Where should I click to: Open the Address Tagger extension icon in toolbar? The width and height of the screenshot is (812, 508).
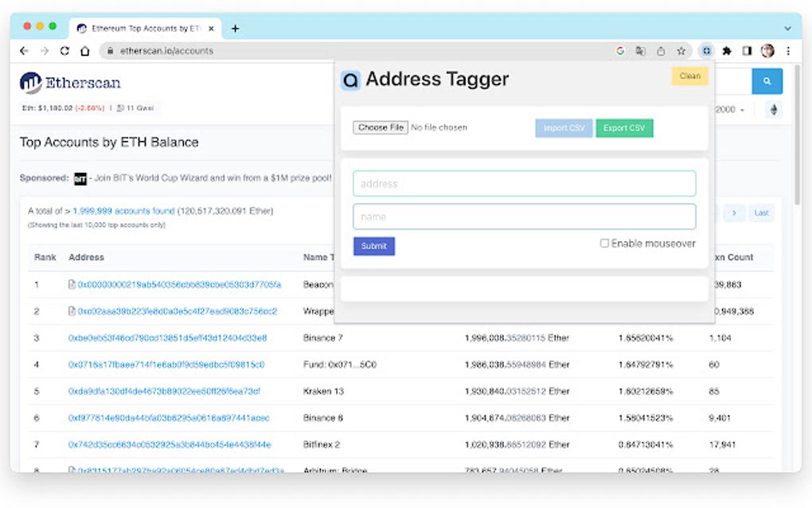[x=706, y=50]
